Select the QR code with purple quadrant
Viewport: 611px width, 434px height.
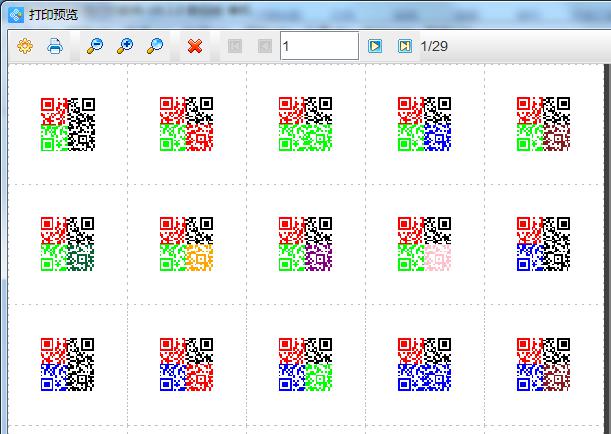(305, 244)
